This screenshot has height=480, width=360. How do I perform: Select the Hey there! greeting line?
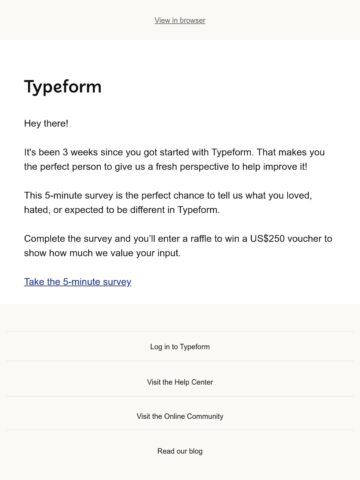click(x=46, y=124)
